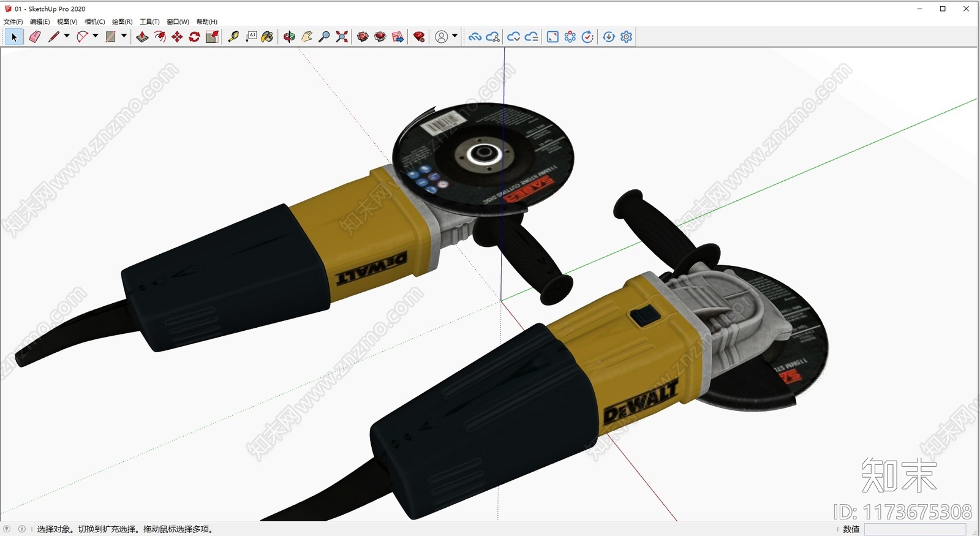The height and width of the screenshot is (536, 980).
Task: Click the 数值 measurements input box
Action: tap(915, 529)
